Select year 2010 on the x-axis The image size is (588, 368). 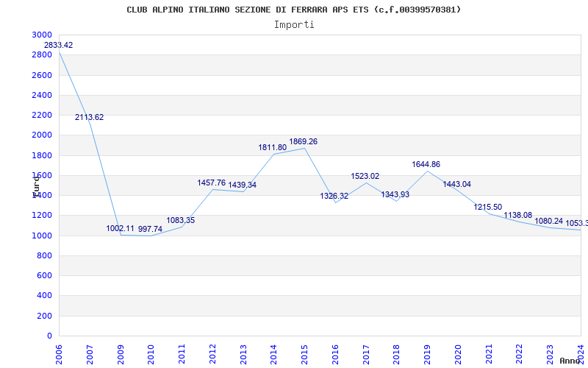point(151,355)
